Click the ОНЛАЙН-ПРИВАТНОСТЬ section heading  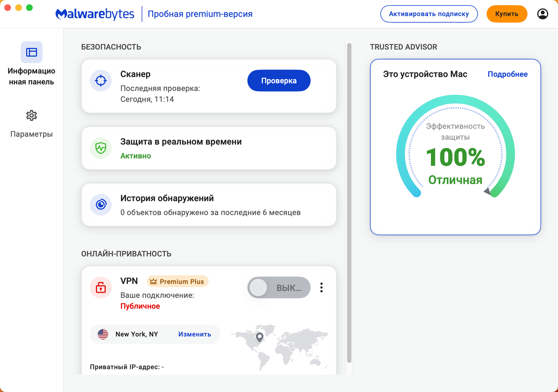(x=126, y=254)
